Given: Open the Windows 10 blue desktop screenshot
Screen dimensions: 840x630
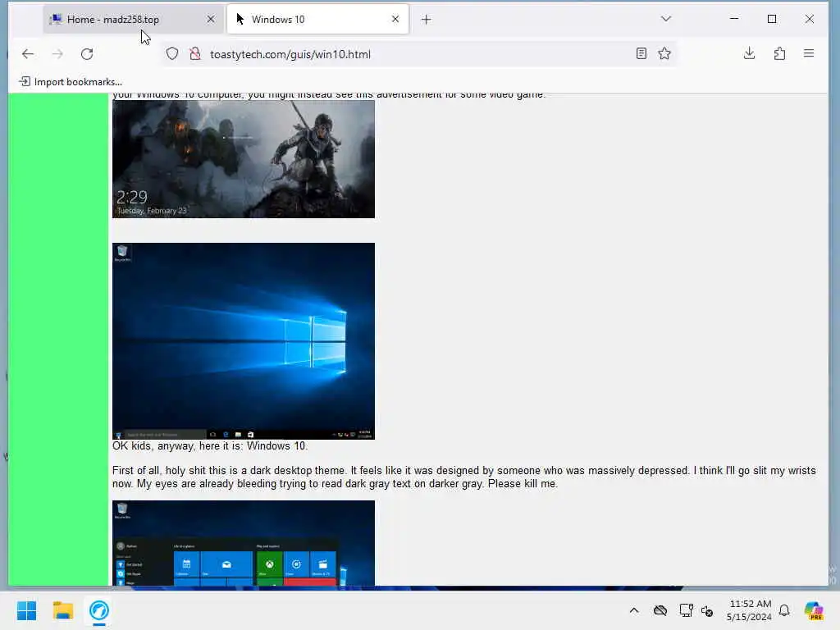Looking at the screenshot, I should point(243,341).
